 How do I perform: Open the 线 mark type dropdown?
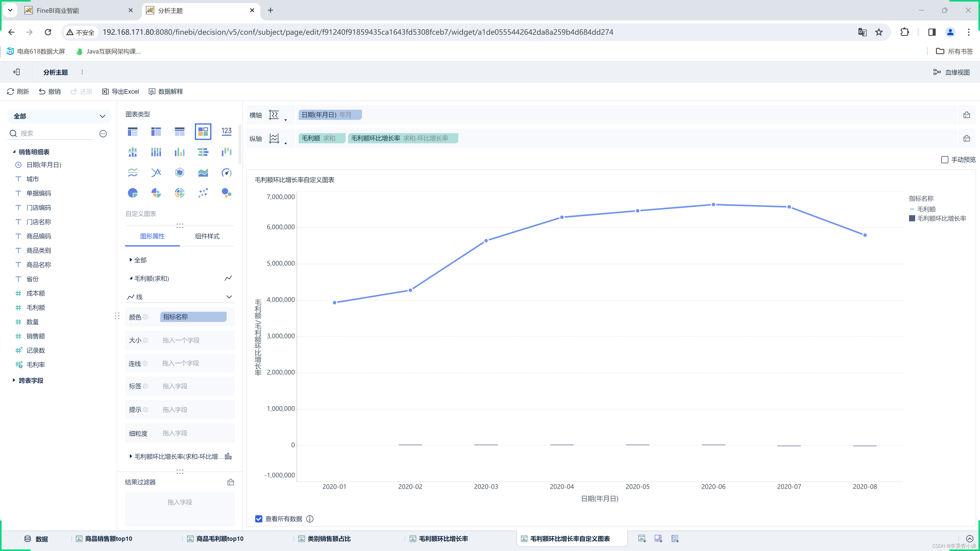click(x=180, y=297)
